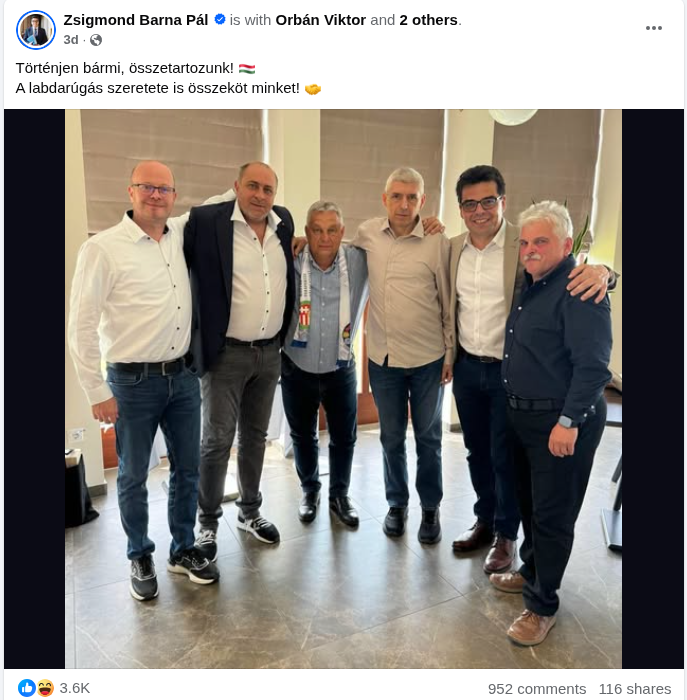The image size is (687, 700).
Task: Open the 3.6K reactions list
Action: coord(75,688)
